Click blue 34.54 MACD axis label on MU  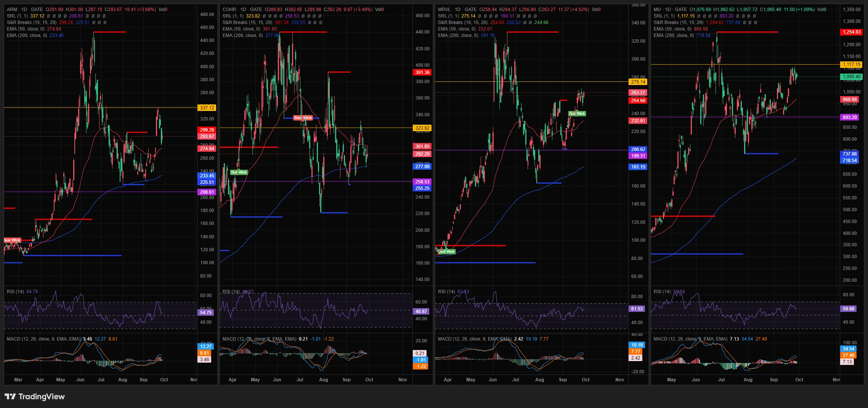tap(849, 349)
